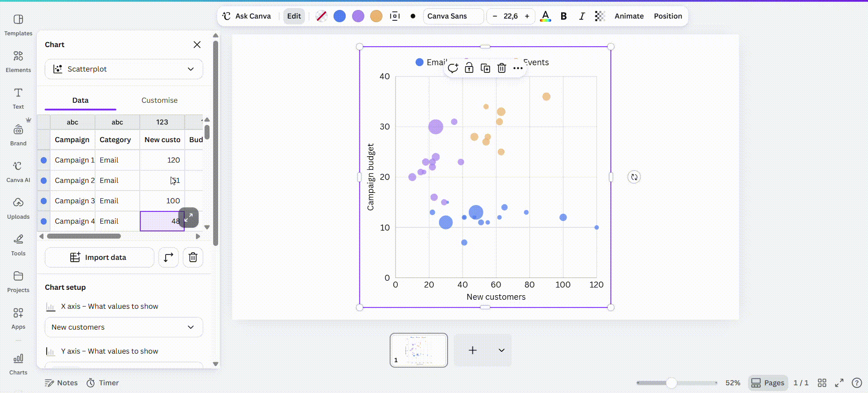Screen dimensions: 868x393
Task: Expand the New customers X axis dropdown
Action: click(x=124, y=327)
